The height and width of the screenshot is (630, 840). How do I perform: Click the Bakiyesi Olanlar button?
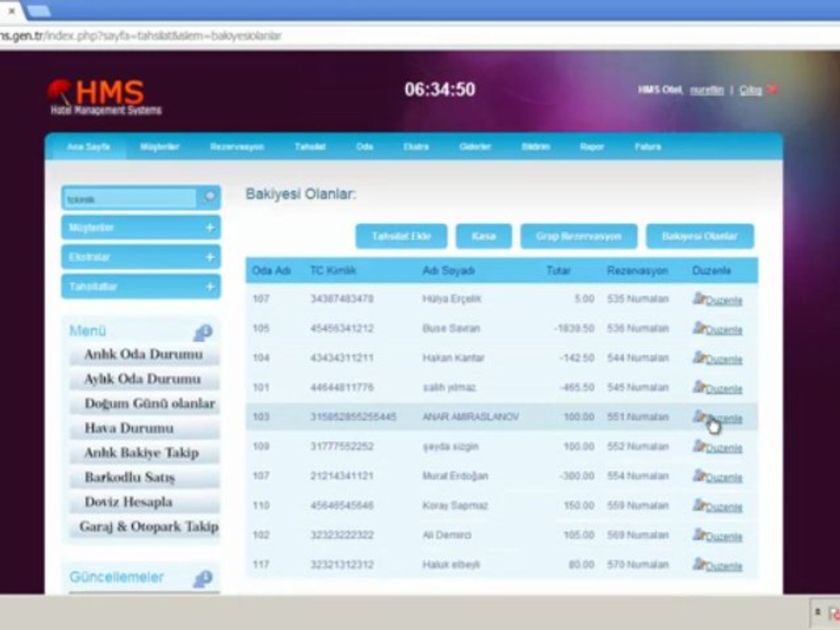point(700,236)
